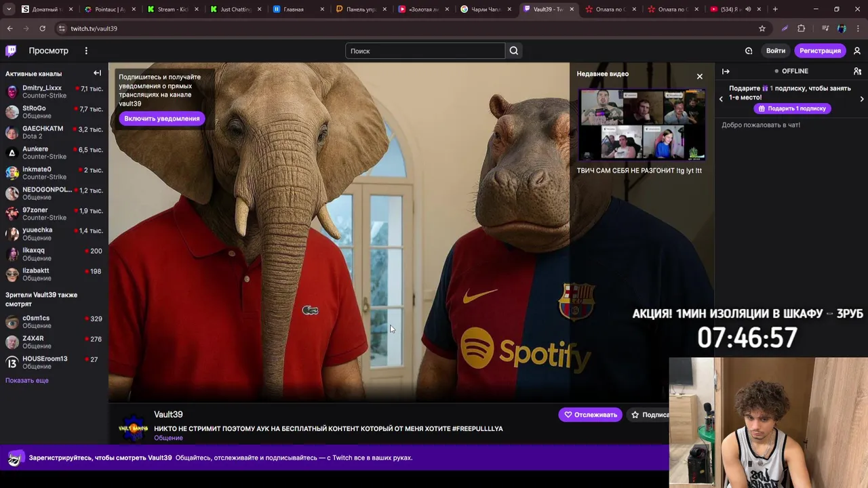868x488 pixels.
Task: Open the browser media control icon
Action: click(x=825, y=28)
